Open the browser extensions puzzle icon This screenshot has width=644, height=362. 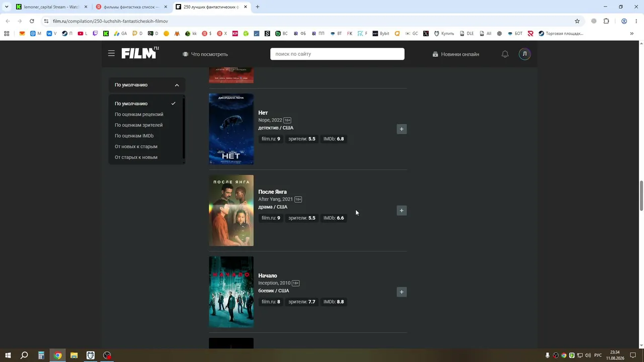(x=606, y=21)
